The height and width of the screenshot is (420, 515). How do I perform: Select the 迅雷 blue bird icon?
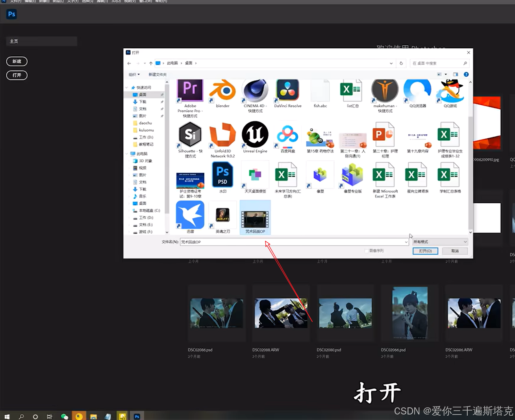click(190, 215)
